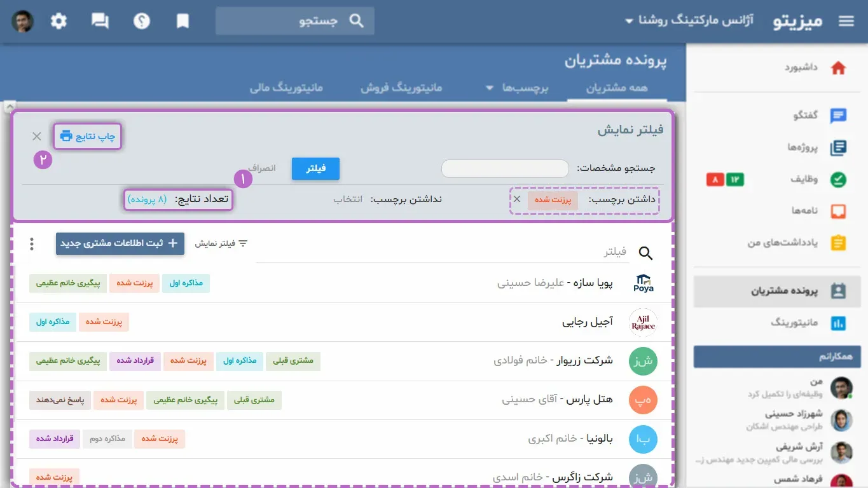Click the red ۸ tasks badge
The image size is (868, 488).
[715, 180]
